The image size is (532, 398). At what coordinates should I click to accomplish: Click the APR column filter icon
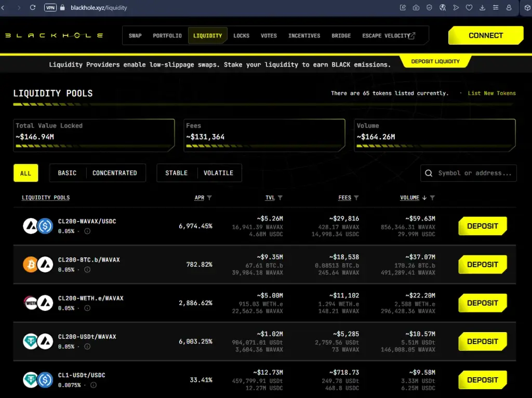point(209,198)
